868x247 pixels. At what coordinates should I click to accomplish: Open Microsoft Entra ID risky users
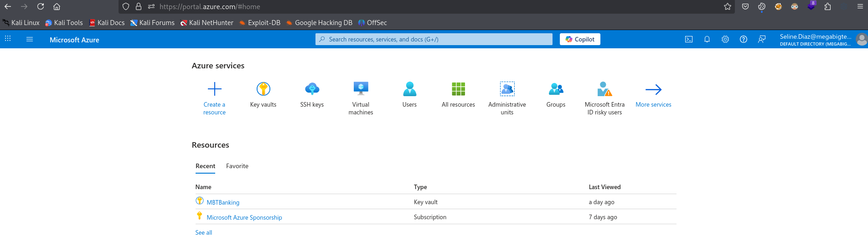tap(604, 98)
